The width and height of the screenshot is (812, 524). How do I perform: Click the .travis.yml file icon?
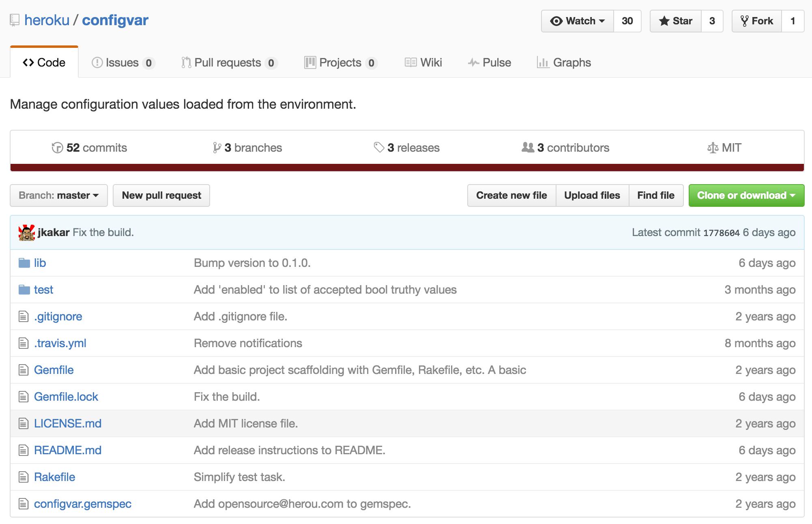pyautogui.click(x=24, y=343)
